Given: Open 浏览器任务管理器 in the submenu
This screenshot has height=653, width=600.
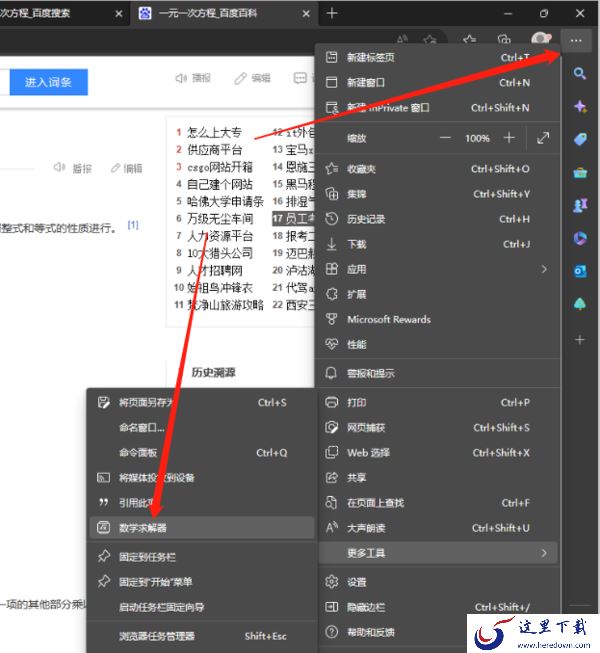Looking at the screenshot, I should pyautogui.click(x=202, y=636).
